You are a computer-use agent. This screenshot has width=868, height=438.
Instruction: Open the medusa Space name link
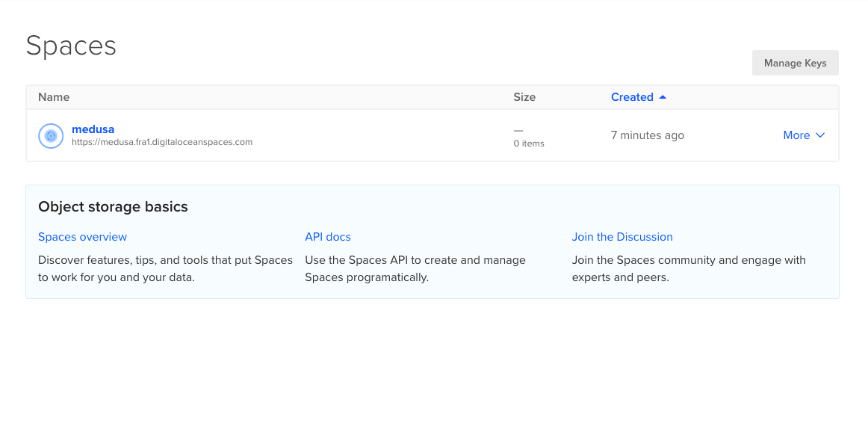click(93, 129)
